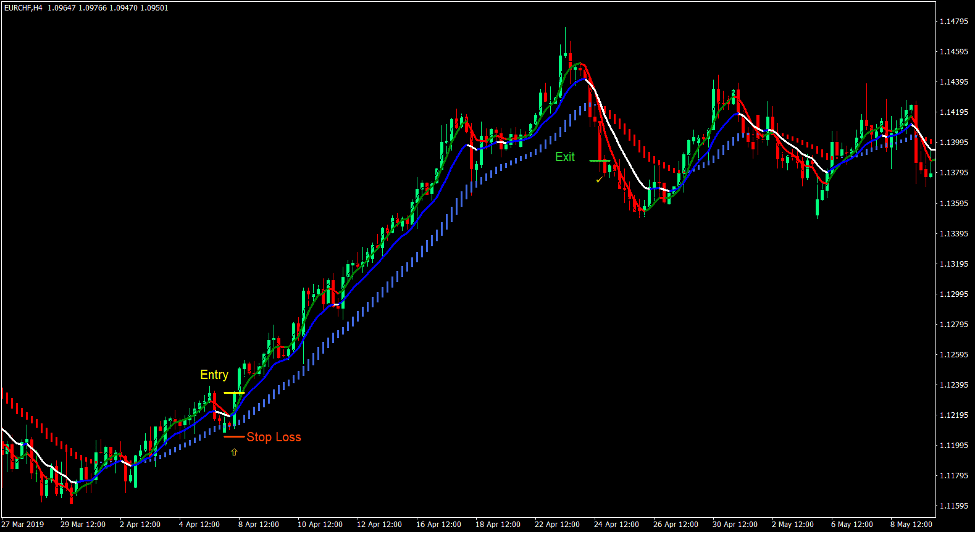Image resolution: width=977 pixels, height=533 pixels.
Task: Click the yellow check mark below Exit line
Action: tap(599, 178)
